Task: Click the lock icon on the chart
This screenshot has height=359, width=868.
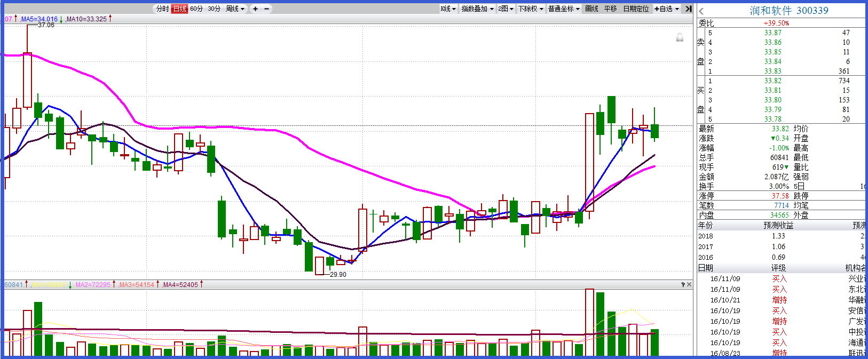Action: 680,37
